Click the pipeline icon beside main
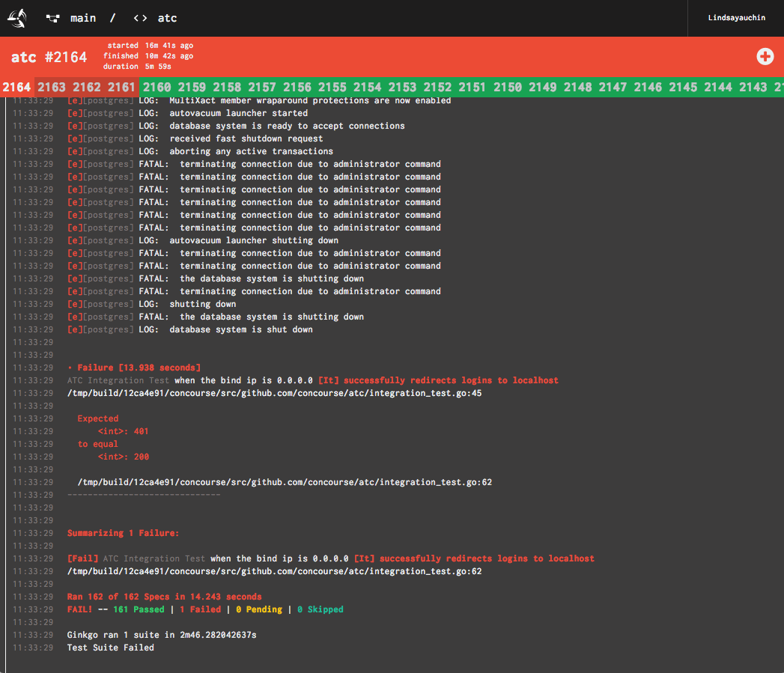 [x=52, y=18]
